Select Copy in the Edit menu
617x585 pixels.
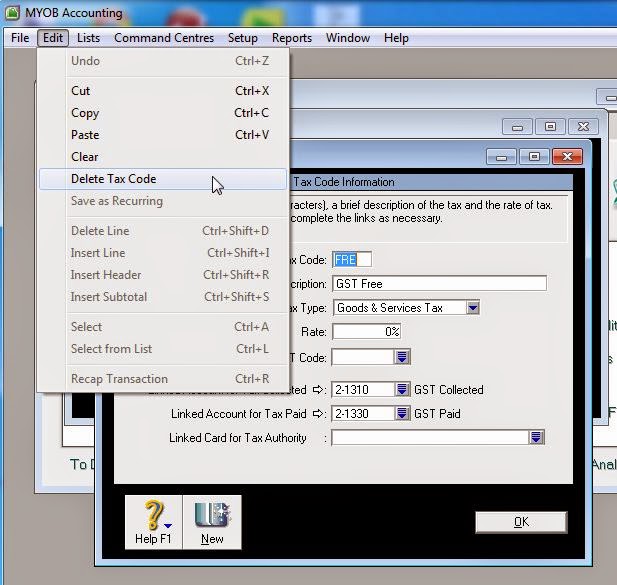coord(163,113)
